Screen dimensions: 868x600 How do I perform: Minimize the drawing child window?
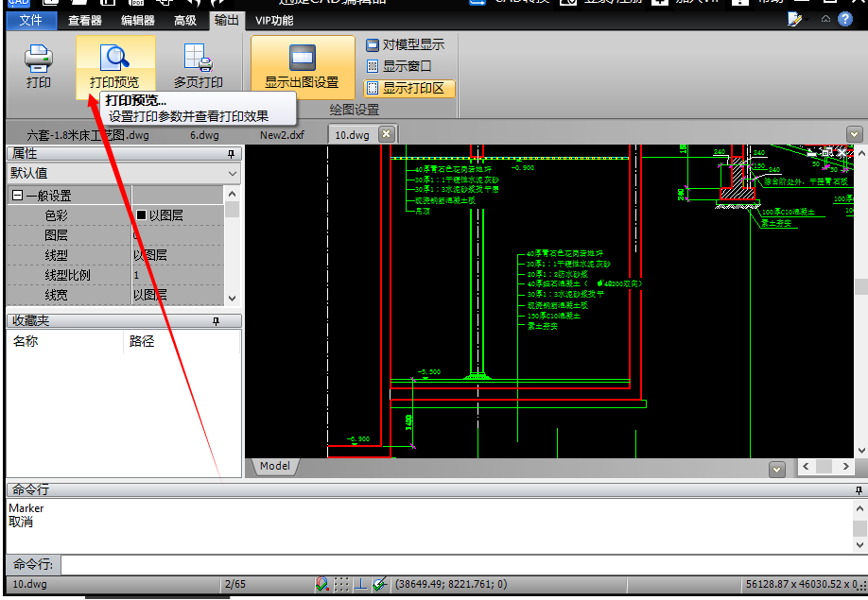[x=812, y=153]
